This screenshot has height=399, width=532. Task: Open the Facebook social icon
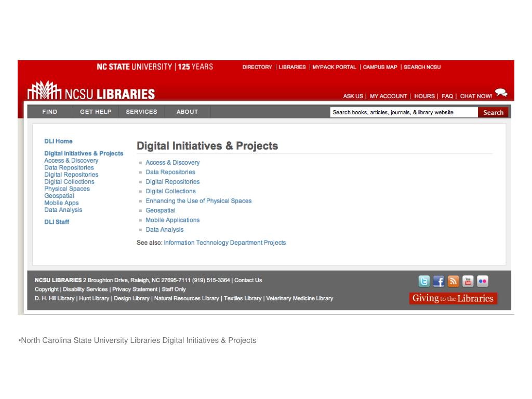point(438,281)
